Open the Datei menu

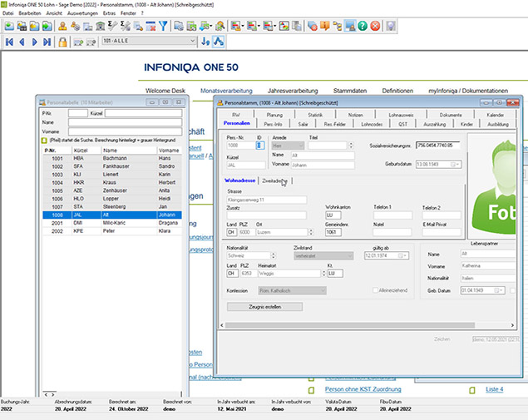(8, 13)
